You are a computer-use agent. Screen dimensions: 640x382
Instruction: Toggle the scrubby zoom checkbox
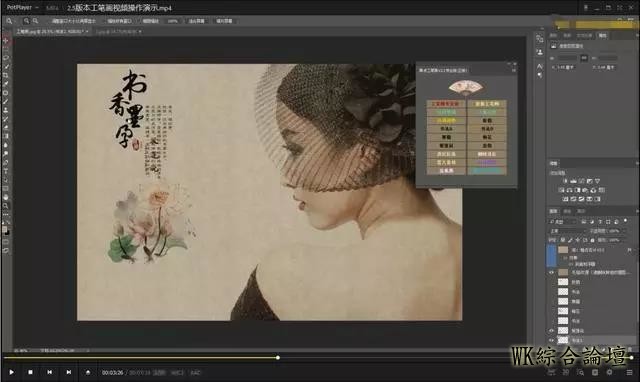coord(150,21)
